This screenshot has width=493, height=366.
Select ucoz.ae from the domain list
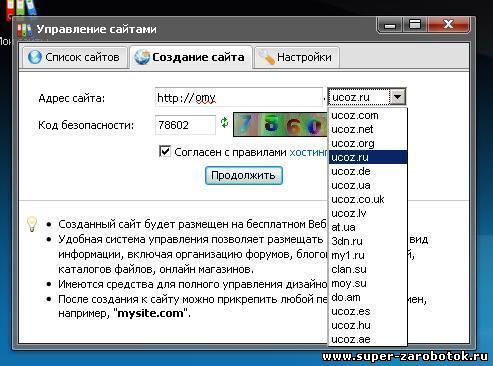click(368, 339)
